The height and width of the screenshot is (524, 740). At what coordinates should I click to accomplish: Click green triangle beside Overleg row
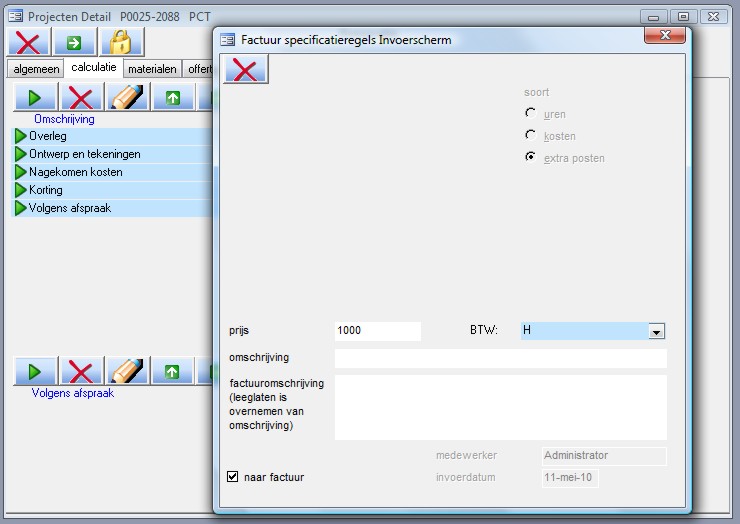[x=20, y=136]
